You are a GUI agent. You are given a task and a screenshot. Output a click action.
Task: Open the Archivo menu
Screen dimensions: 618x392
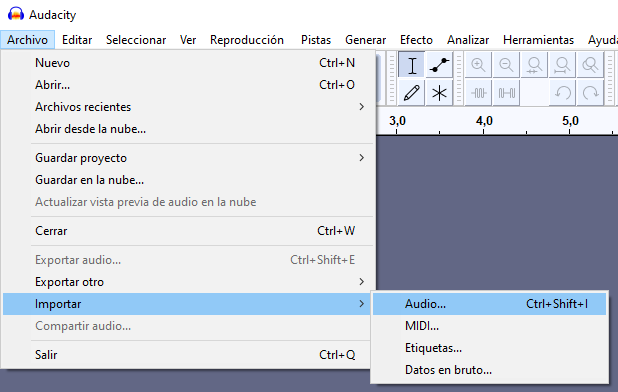click(27, 40)
